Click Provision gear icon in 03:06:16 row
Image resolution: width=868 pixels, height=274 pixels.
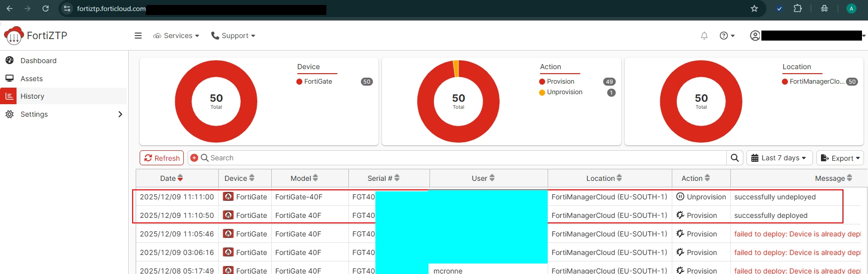coord(680,252)
